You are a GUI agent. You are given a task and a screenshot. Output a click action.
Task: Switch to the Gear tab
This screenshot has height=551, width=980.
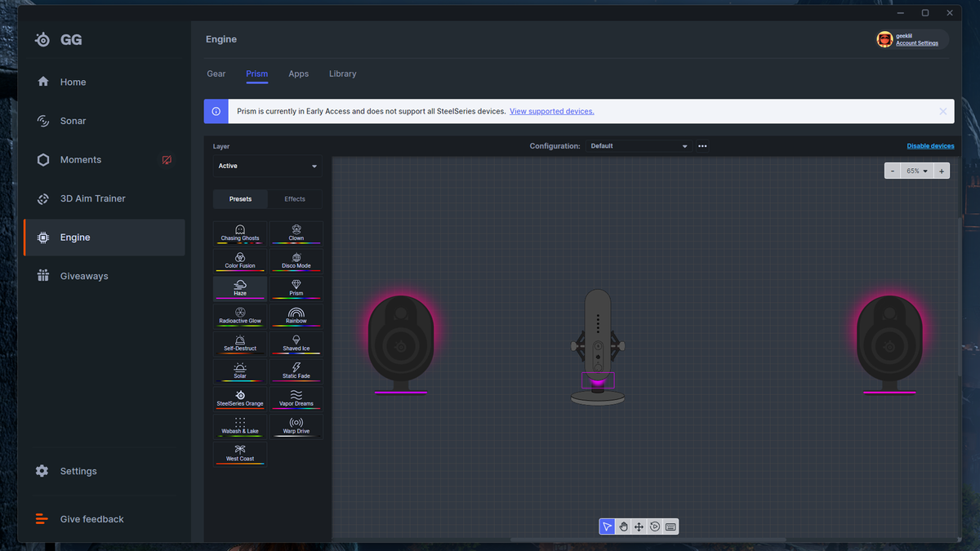[x=216, y=73]
